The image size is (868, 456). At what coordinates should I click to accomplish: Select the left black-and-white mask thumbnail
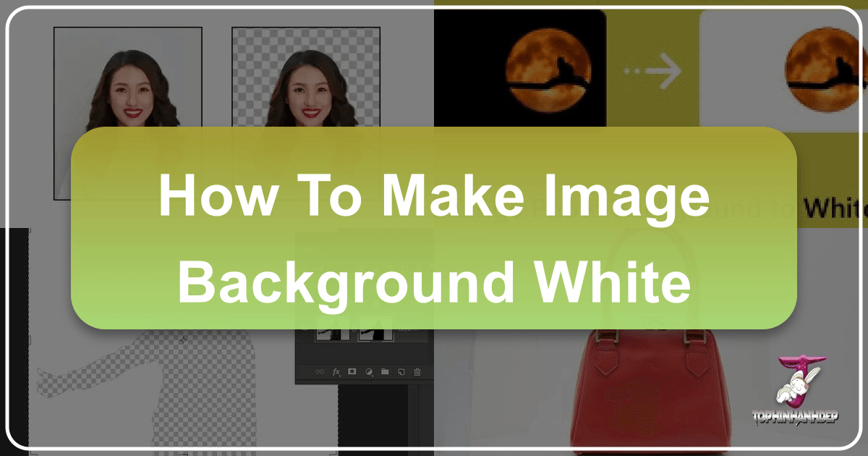[327, 334]
